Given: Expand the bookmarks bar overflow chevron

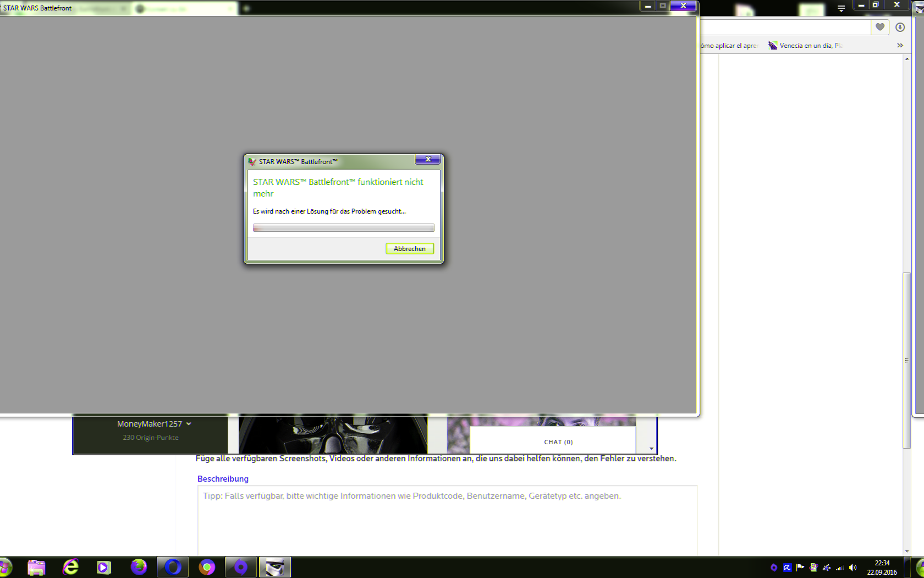Looking at the screenshot, I should click(900, 46).
